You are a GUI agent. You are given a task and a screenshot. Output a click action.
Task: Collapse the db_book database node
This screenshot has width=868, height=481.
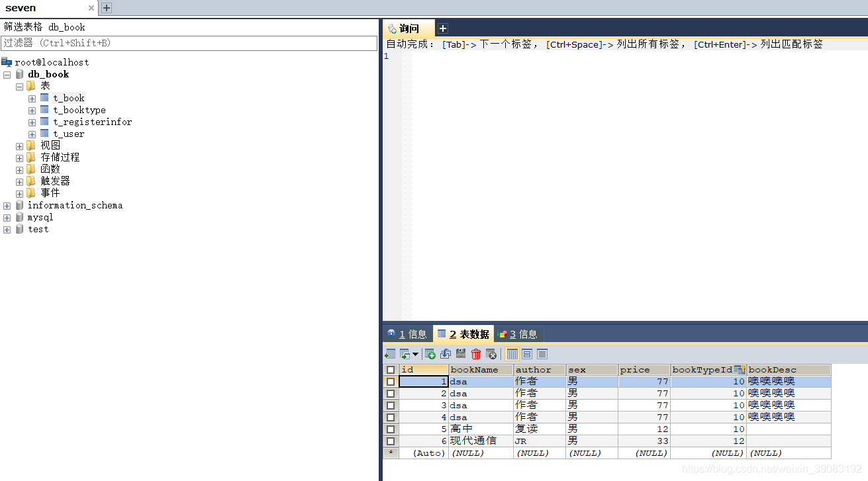tap(7, 75)
